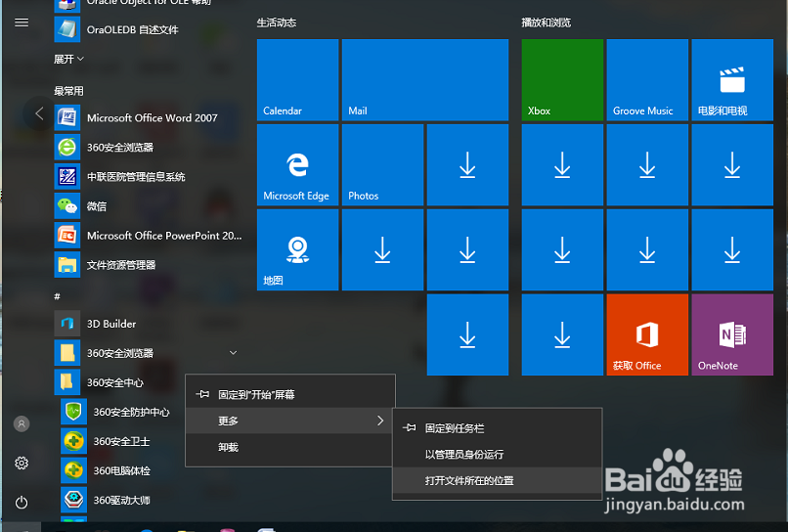Launch Microsoft Office Word 2007 icon

[66, 117]
